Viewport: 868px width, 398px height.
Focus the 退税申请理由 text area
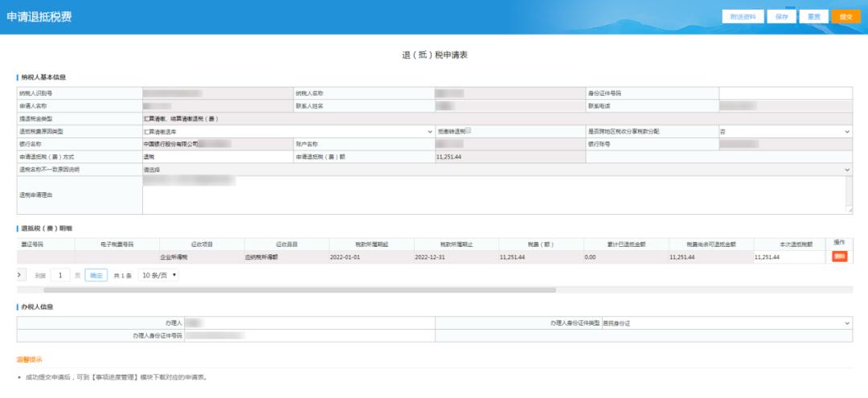pyautogui.click(x=493, y=195)
